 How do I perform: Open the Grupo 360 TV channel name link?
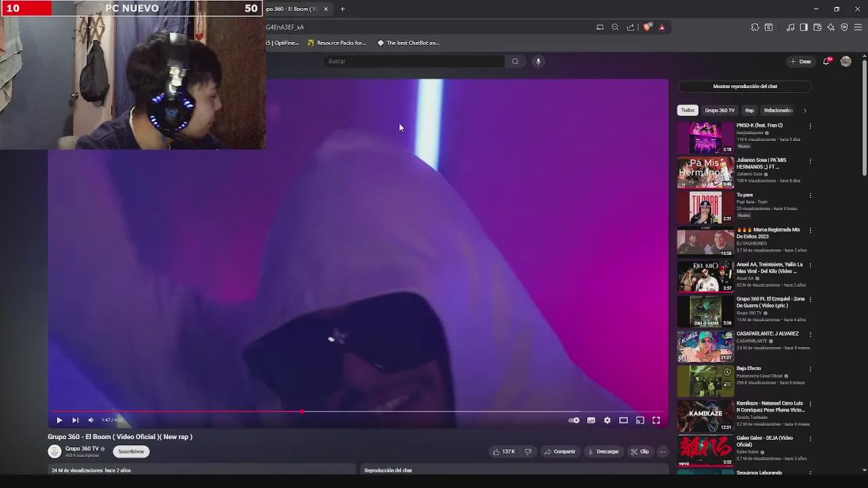tap(82, 449)
